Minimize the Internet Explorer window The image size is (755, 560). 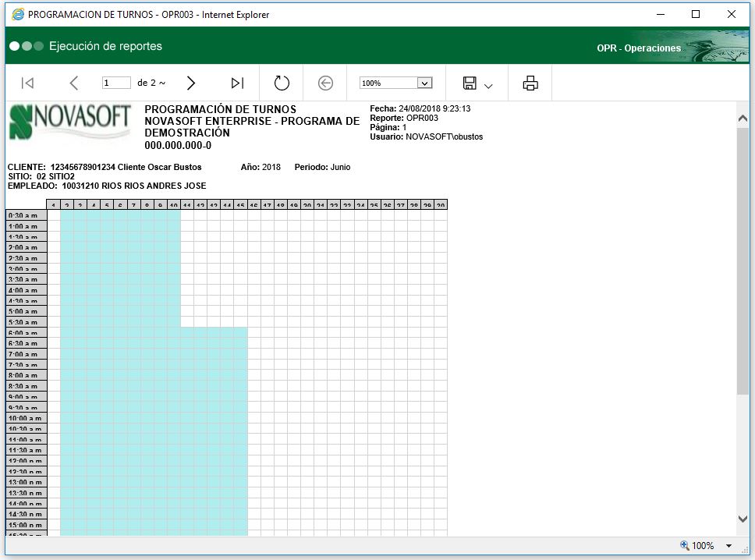click(x=661, y=15)
